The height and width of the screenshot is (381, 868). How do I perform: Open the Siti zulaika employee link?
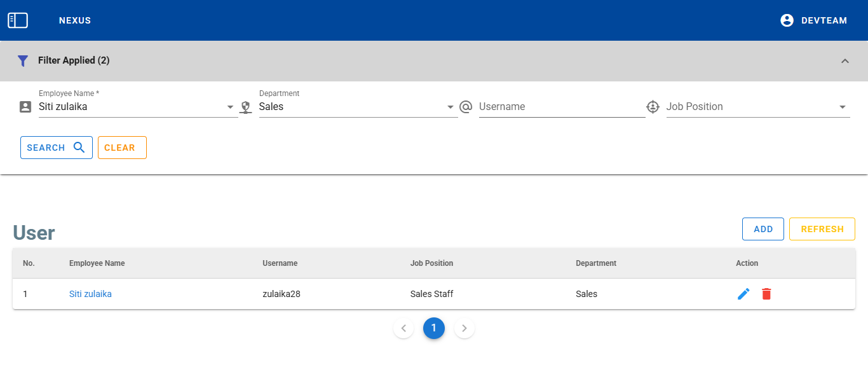coord(90,294)
